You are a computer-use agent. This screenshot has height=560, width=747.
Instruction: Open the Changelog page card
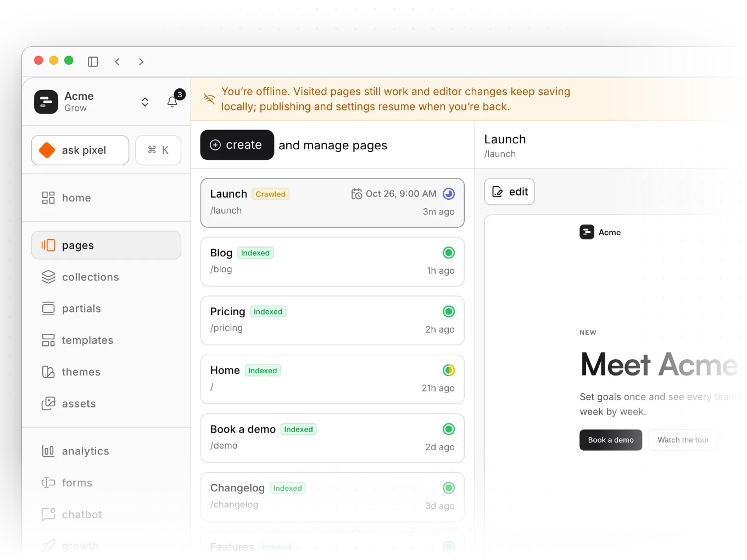tap(332, 496)
